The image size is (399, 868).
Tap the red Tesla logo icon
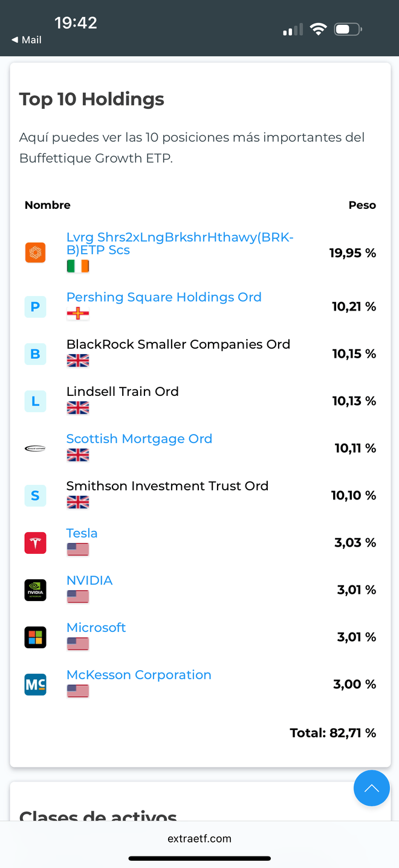coord(35,543)
